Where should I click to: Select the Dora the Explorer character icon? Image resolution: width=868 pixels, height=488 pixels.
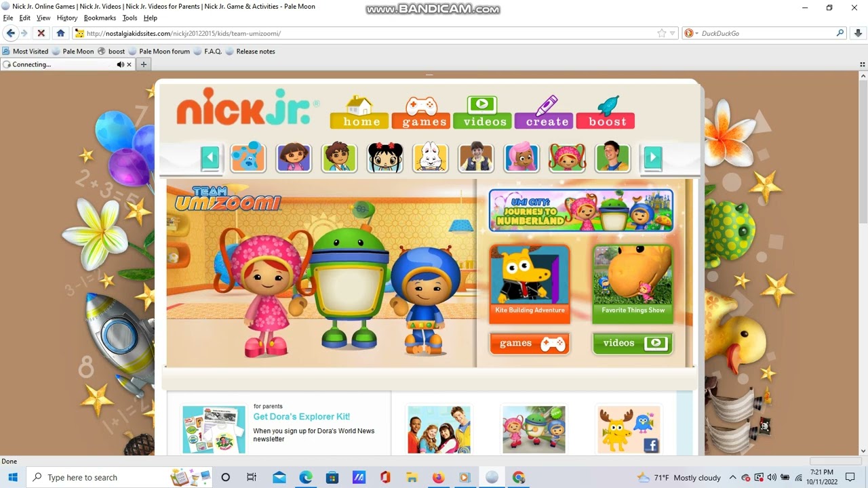click(294, 158)
